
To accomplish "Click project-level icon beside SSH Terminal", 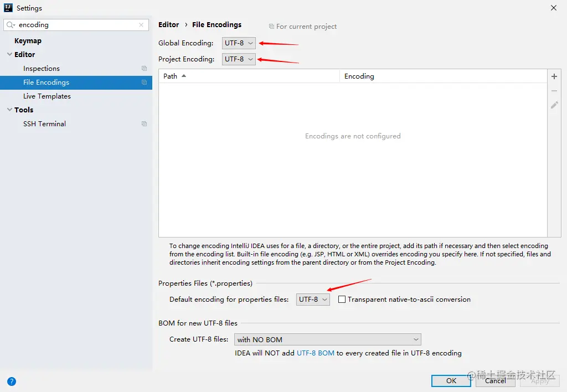I will (145, 123).
